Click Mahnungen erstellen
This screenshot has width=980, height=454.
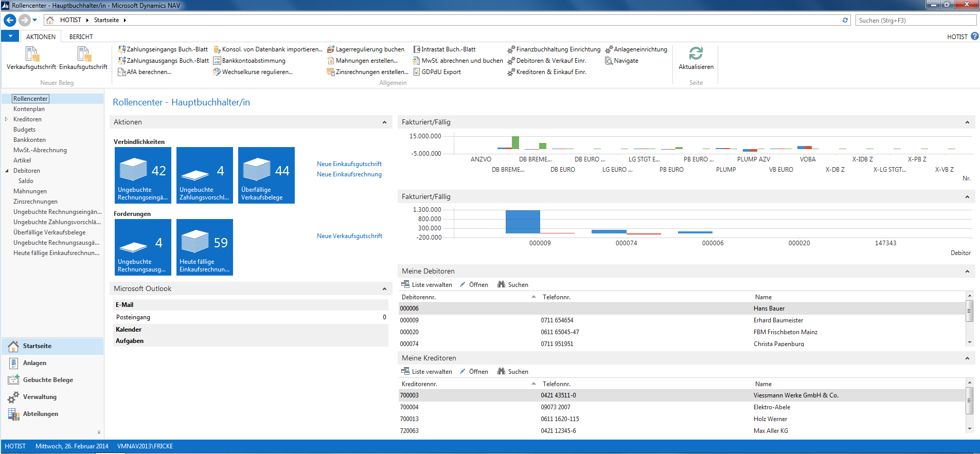tap(363, 61)
